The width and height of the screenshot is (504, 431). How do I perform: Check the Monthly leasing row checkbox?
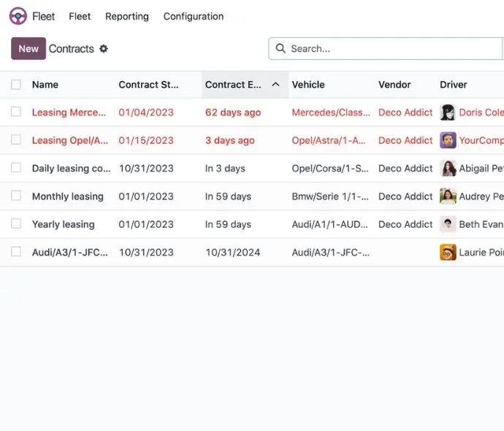tap(16, 196)
